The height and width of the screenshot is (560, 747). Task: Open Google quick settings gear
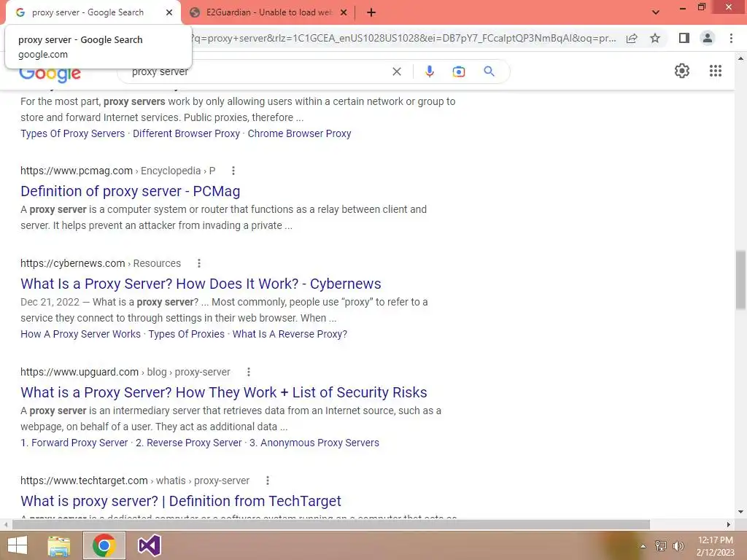(682, 71)
